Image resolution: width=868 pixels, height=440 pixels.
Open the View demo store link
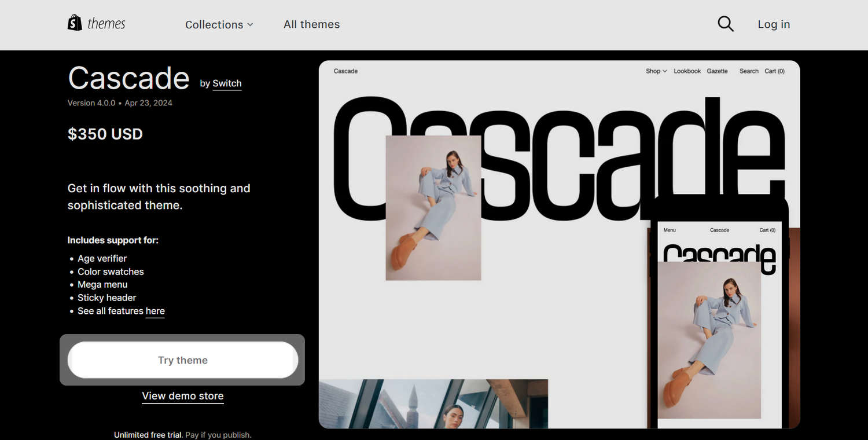183,396
